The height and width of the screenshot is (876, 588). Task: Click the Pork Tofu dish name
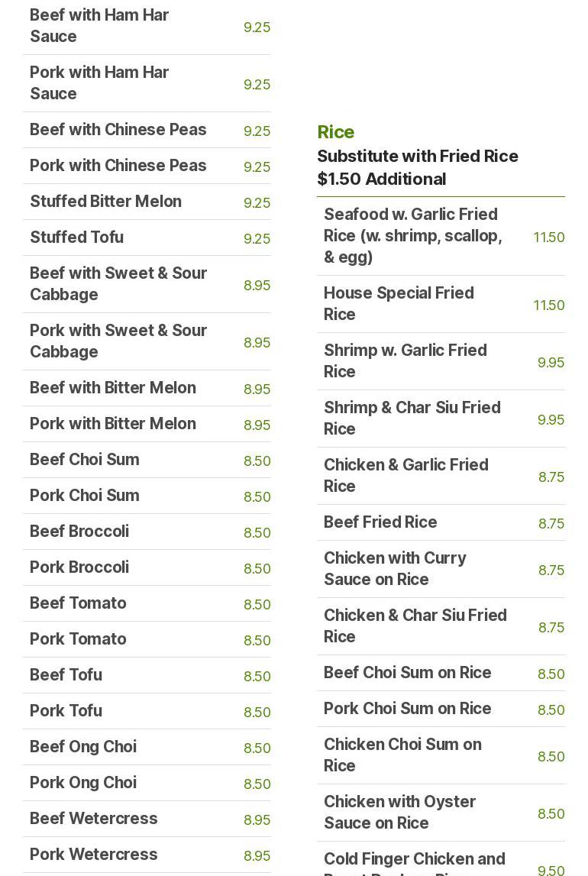[66, 711]
